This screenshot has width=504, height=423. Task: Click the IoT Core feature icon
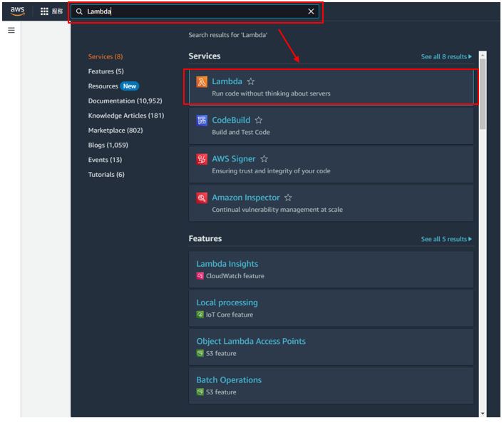pyautogui.click(x=200, y=315)
